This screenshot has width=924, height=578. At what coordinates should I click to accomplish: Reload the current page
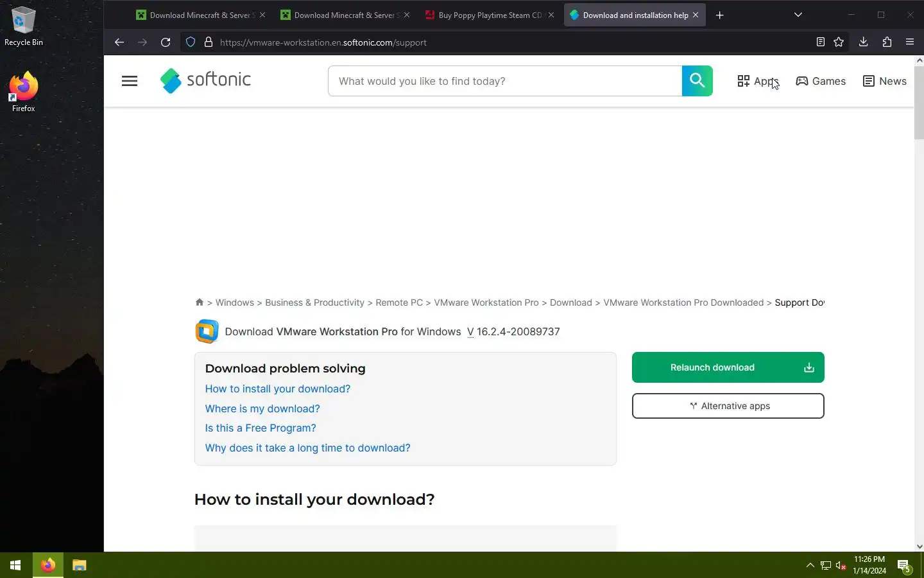166,42
